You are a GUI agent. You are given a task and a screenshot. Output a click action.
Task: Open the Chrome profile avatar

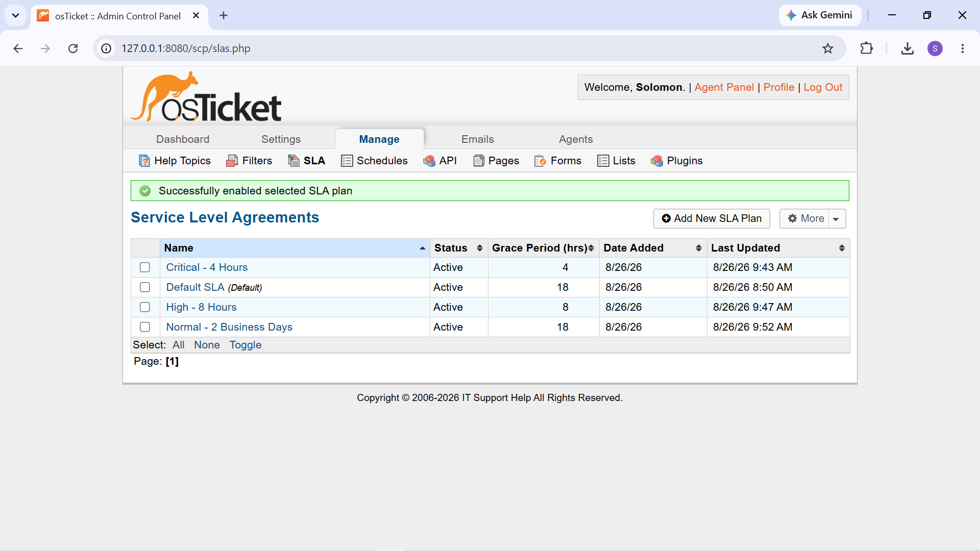point(935,48)
